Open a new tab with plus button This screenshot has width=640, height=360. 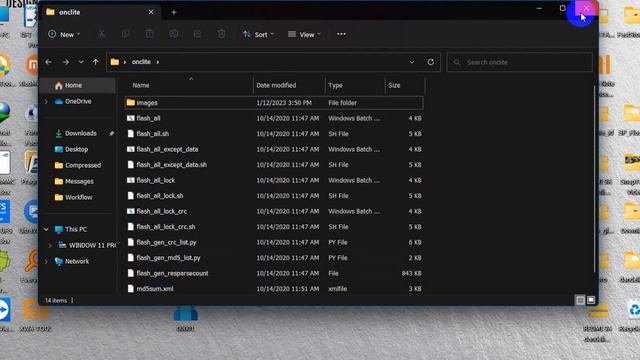click(174, 13)
